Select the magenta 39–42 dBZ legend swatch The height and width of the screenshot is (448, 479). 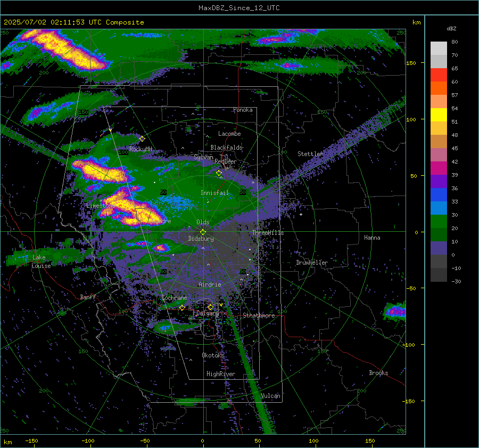439,168
